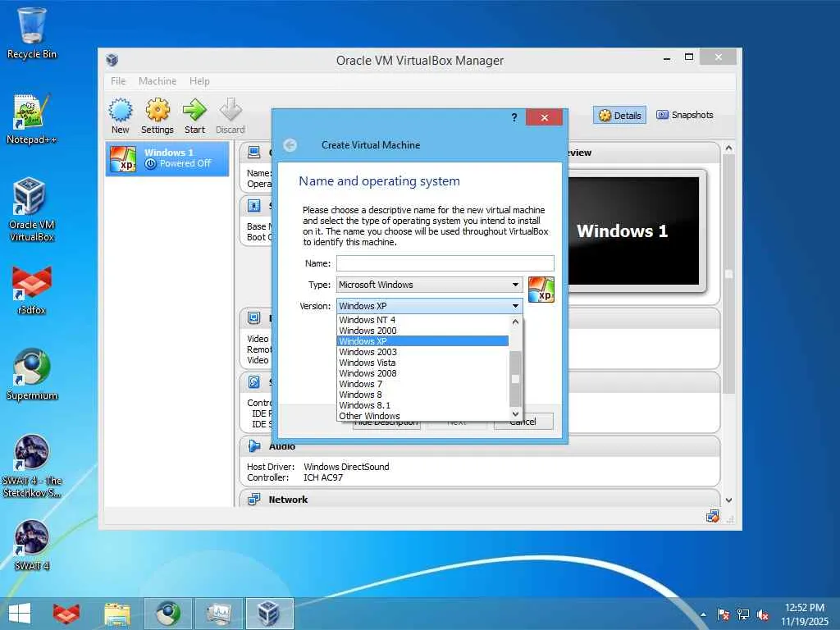The image size is (840, 630).
Task: Click the Network section icon
Action: (x=254, y=500)
